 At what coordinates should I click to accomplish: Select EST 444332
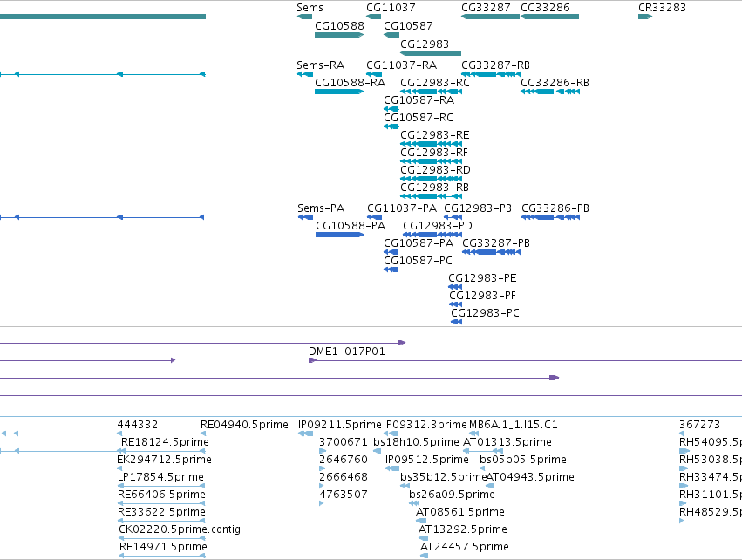pyautogui.click(x=119, y=434)
